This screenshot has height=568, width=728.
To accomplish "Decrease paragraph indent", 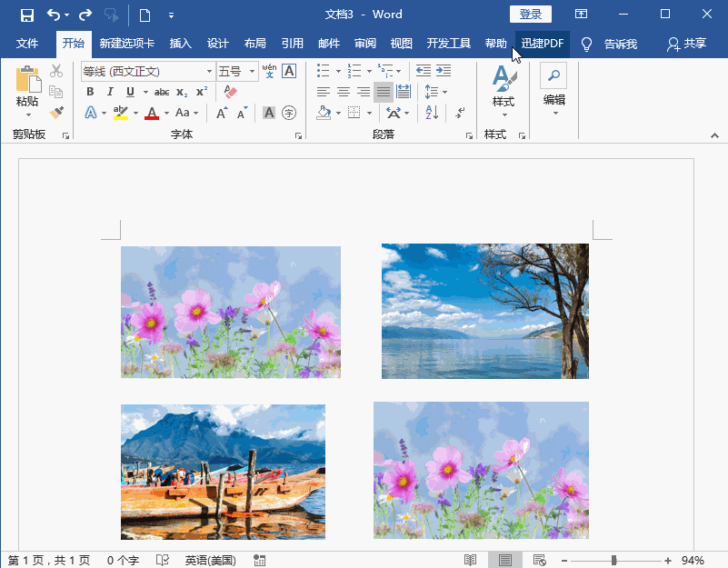I will (423, 71).
